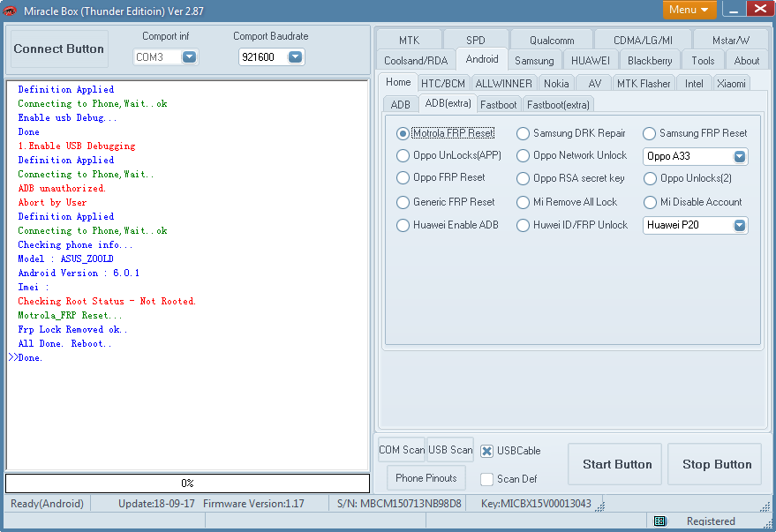Click the Key:MICBX15V00013043 status entry
Viewport: 776px width, 532px height.
[536, 504]
